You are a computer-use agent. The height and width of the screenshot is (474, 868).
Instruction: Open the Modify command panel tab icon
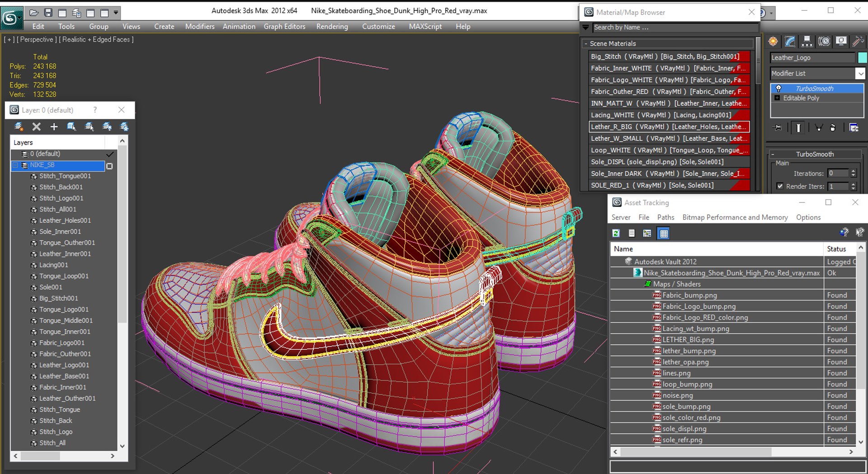pos(790,41)
